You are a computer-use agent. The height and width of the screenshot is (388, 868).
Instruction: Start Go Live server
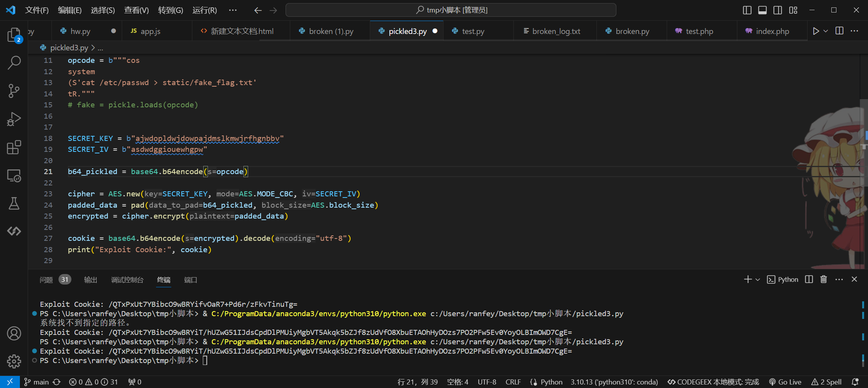[x=785, y=382]
